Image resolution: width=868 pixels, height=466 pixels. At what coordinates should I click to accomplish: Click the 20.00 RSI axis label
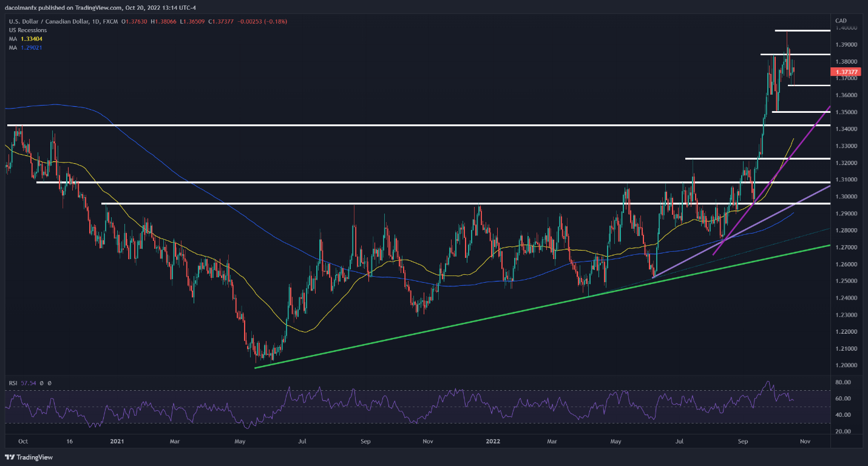843,431
